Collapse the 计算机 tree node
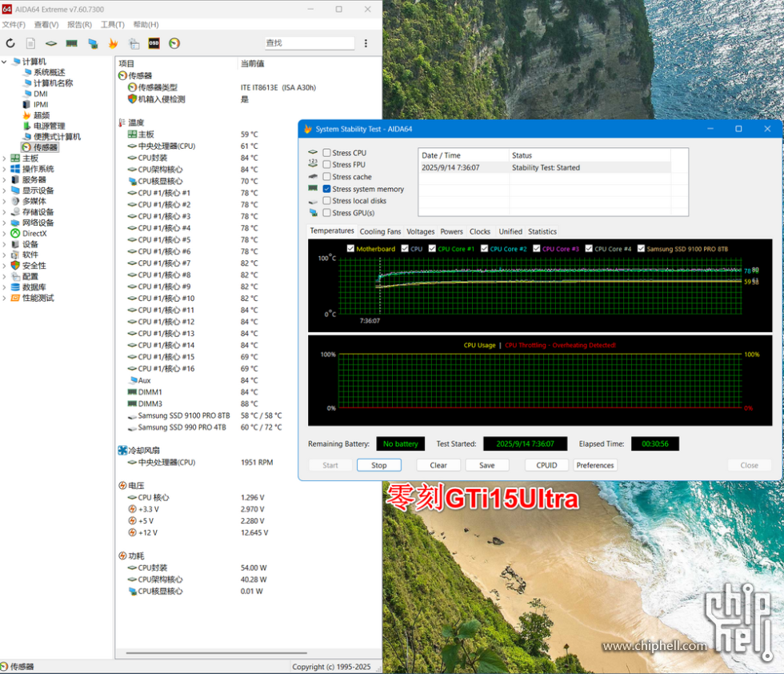This screenshot has width=784, height=674. [5, 62]
